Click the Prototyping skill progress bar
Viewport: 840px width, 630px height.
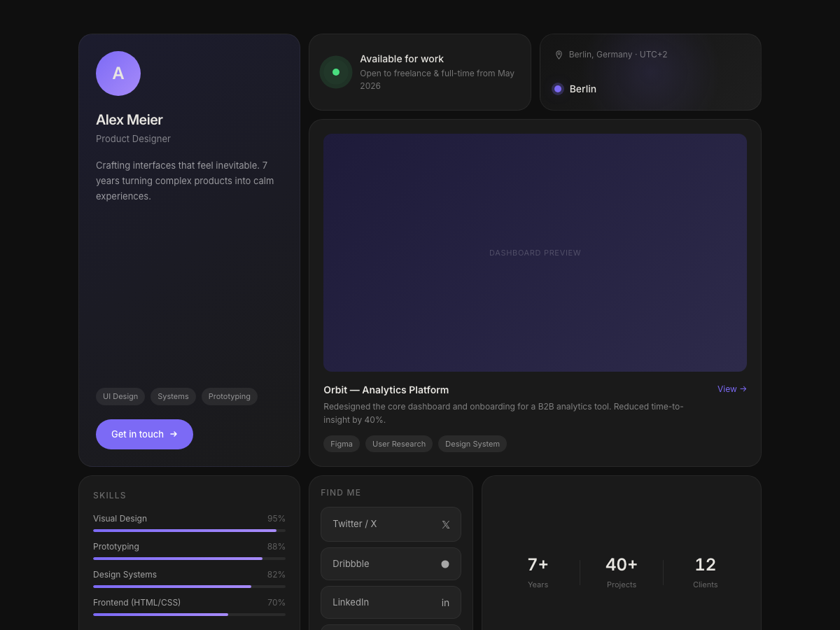[189, 559]
